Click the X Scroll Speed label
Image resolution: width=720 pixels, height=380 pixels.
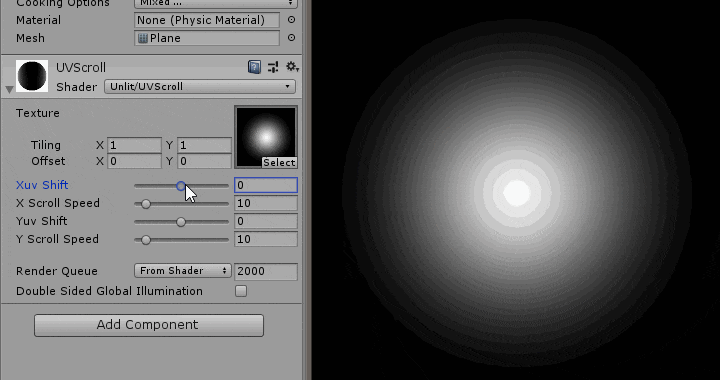pyautogui.click(x=58, y=203)
